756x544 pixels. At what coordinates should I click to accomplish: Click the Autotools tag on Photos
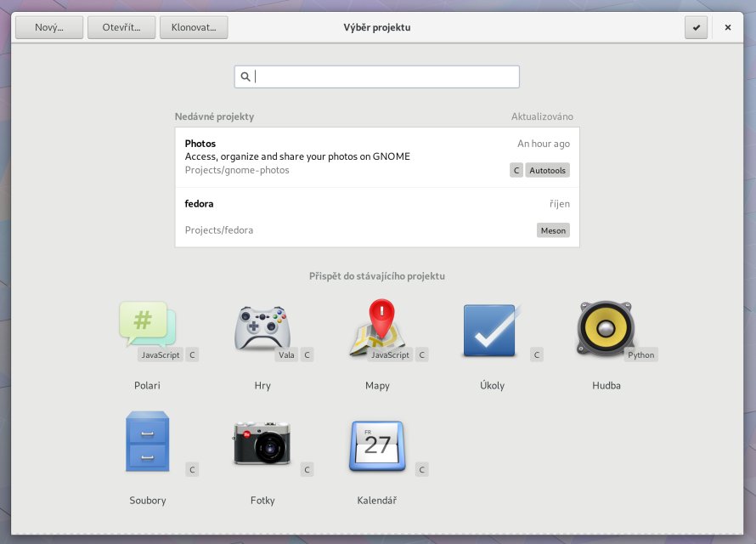pos(547,171)
